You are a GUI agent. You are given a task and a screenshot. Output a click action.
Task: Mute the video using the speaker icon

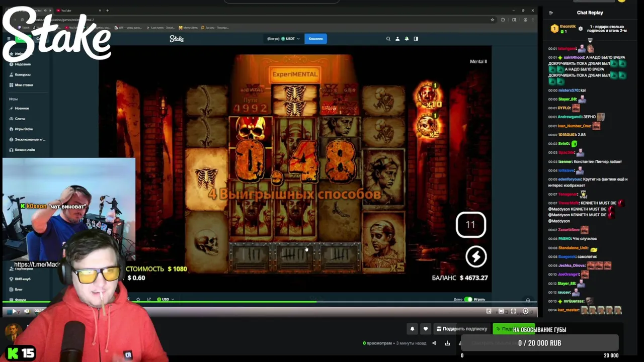27,311
